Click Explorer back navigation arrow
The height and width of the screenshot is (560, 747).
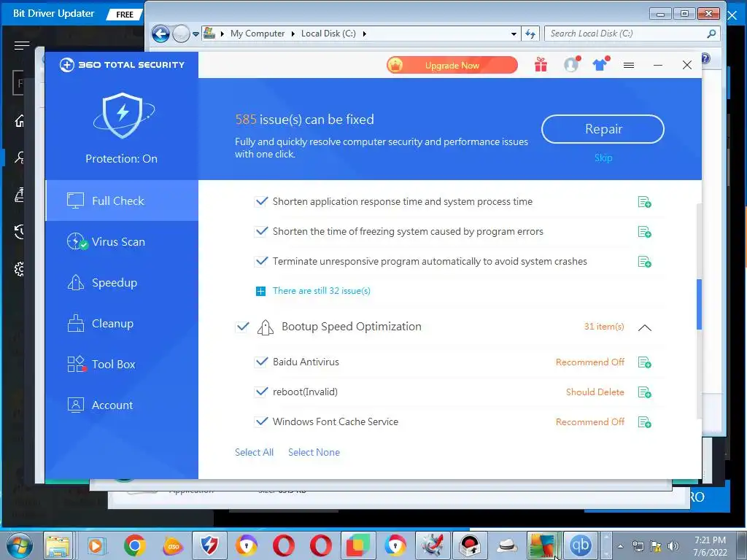[x=161, y=34]
